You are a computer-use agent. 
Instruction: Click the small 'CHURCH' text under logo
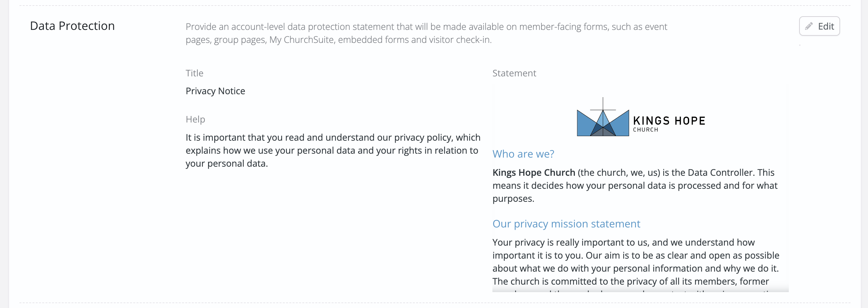click(645, 130)
